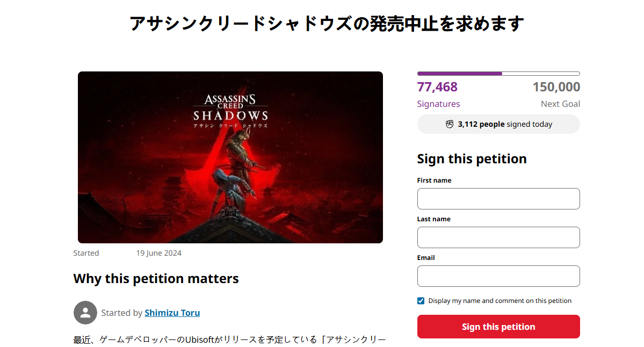Click the "Sign this petition" form heading

coord(472,159)
